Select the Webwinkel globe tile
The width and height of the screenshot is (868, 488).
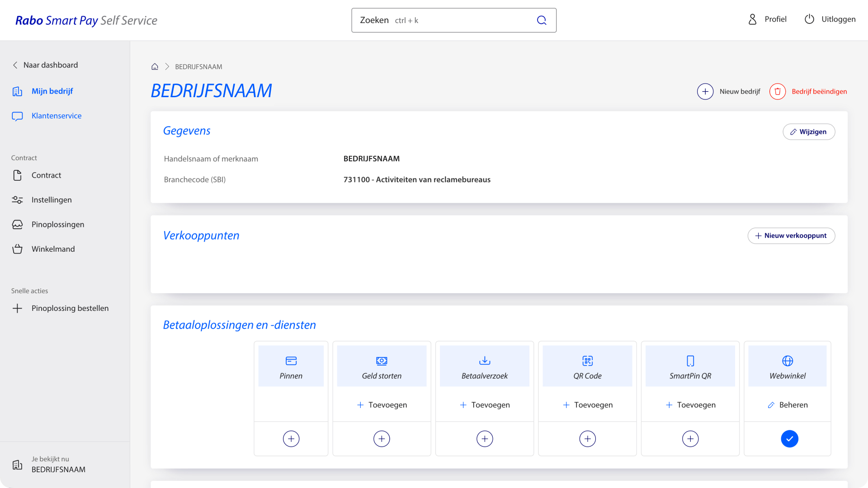(787, 366)
